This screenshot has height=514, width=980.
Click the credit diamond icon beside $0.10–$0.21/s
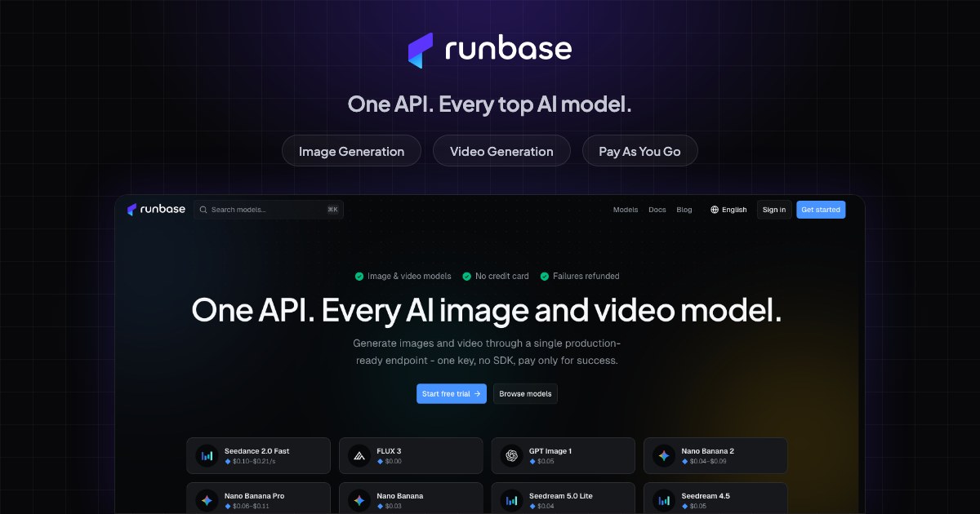228,462
